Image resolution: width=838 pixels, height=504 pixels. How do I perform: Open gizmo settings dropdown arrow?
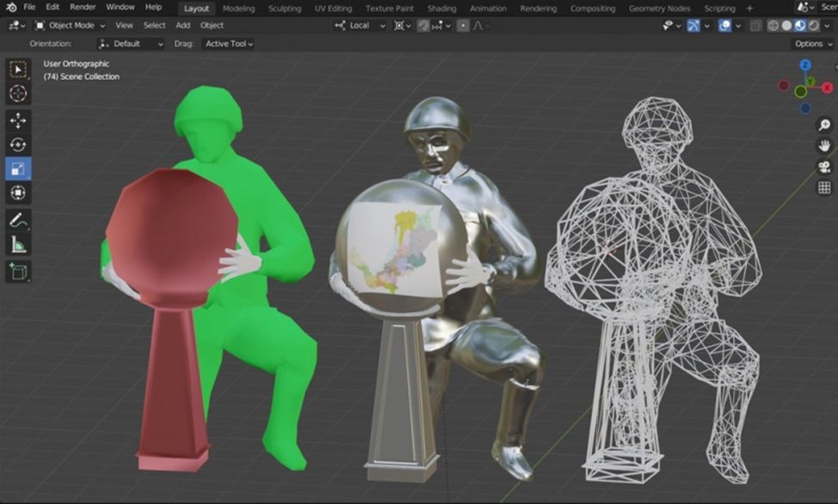click(x=707, y=25)
